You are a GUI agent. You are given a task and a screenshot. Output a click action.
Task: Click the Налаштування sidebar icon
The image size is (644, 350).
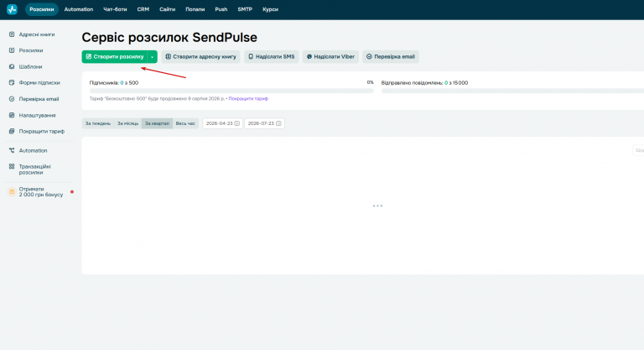[x=12, y=116]
